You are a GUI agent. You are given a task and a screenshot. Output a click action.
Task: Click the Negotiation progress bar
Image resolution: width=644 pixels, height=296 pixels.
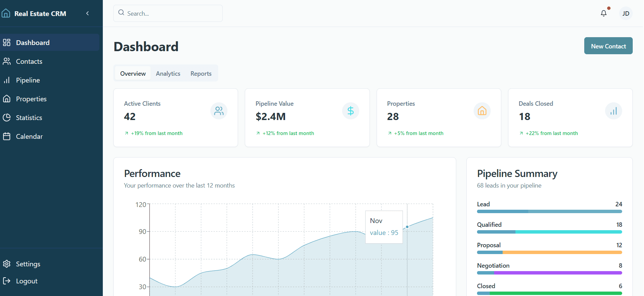(x=549, y=273)
